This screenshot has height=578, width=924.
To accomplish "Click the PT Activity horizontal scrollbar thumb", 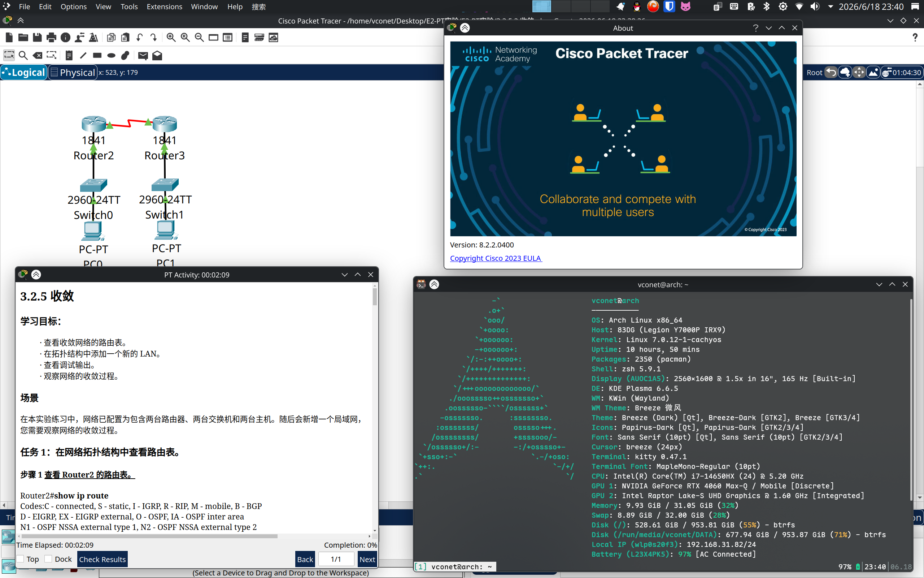I will [149, 536].
